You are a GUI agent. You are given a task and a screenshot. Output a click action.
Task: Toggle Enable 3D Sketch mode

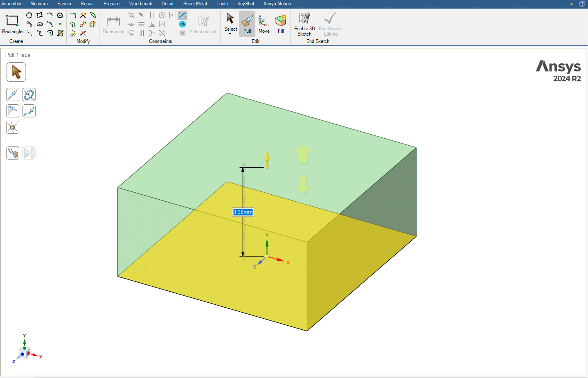coord(304,24)
